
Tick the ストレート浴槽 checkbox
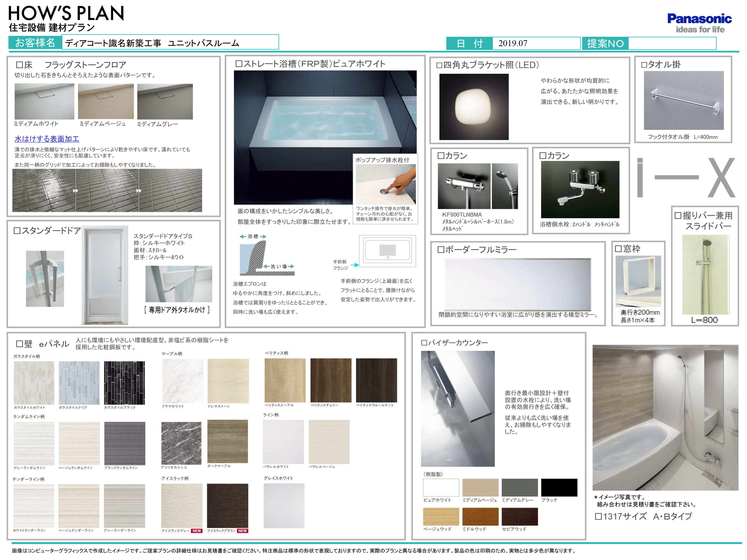click(238, 64)
